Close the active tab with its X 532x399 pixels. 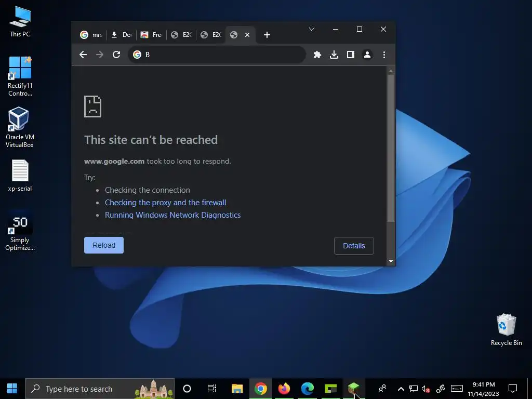pos(247,35)
